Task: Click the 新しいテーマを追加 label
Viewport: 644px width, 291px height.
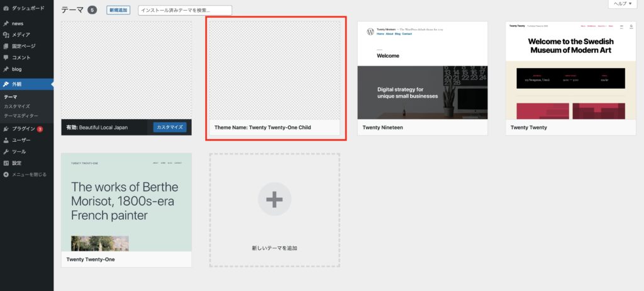Action: 274,248
